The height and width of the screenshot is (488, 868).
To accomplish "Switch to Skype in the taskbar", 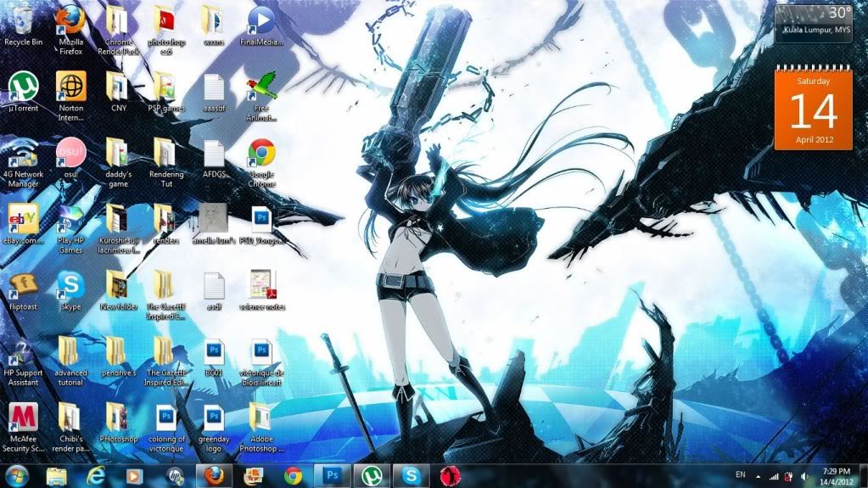I will [411, 476].
